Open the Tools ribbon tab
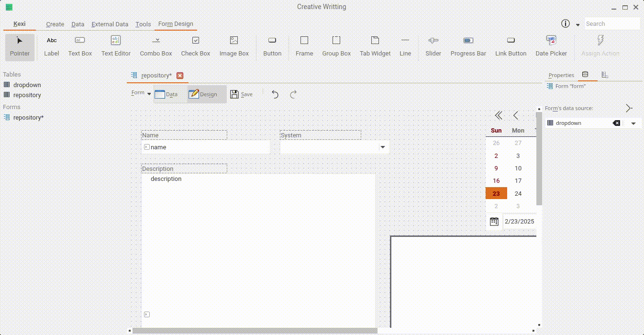This screenshot has width=644, height=335. 143,24
